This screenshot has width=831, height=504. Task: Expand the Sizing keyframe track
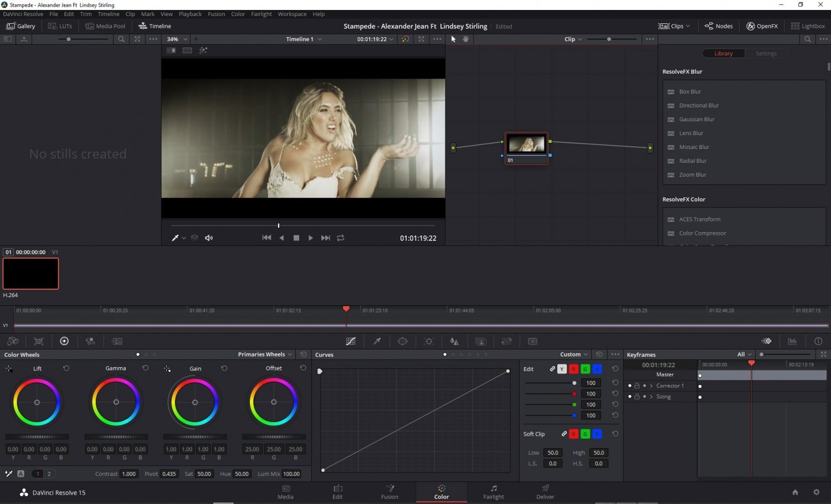coord(652,397)
